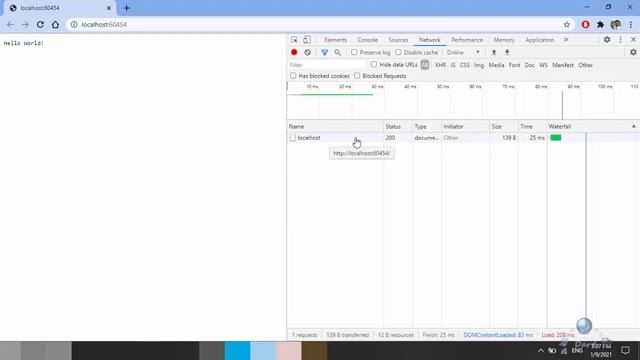The image size is (640, 360).
Task: Open a new browser tab
Action: [x=127, y=8]
